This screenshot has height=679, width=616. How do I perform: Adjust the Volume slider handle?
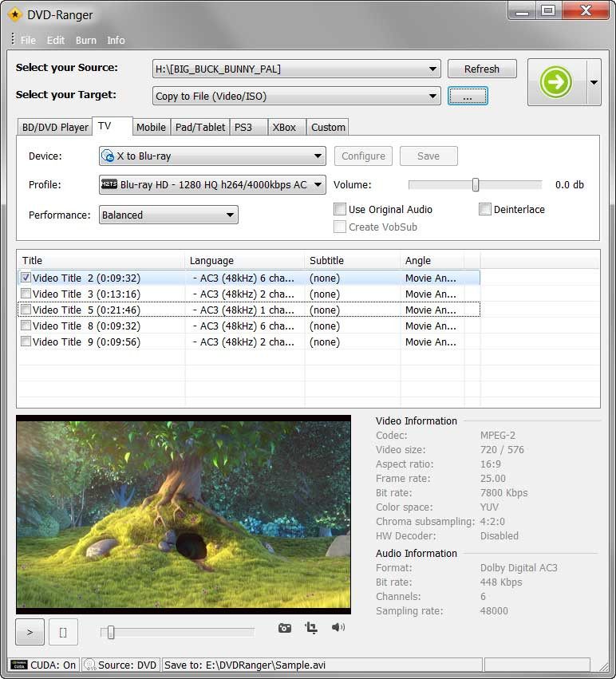(x=476, y=185)
